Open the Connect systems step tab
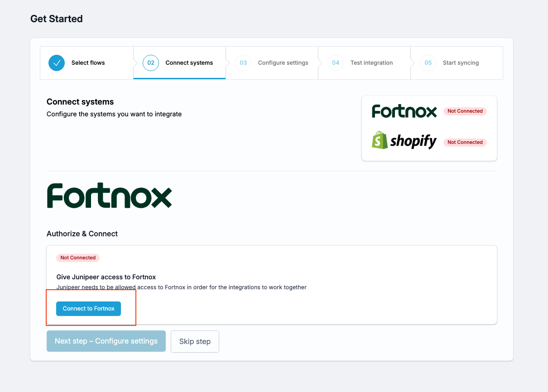Screen dimensions: 548x392 [x=179, y=63]
